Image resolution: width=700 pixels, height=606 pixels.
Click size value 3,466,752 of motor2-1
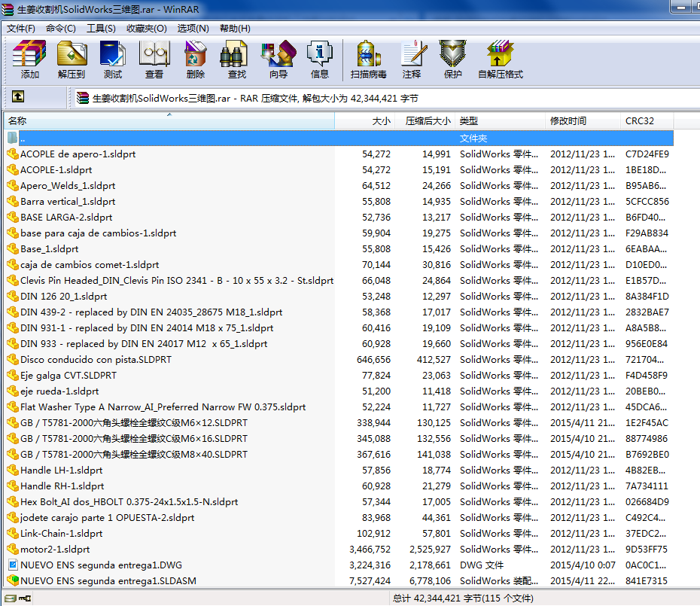370,550
